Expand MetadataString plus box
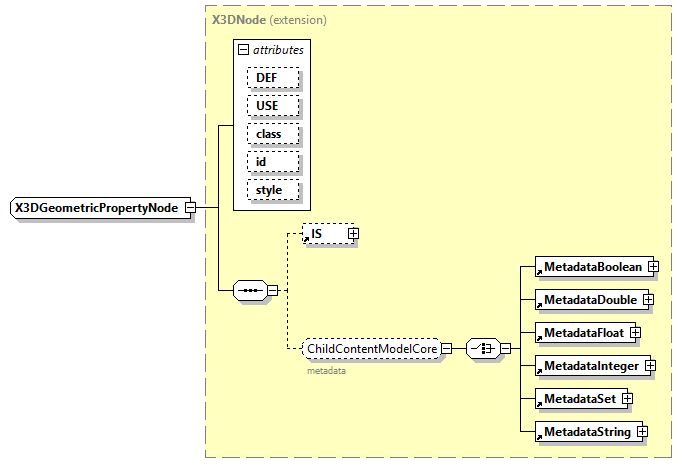The height and width of the screenshot is (465, 682). pos(642,432)
